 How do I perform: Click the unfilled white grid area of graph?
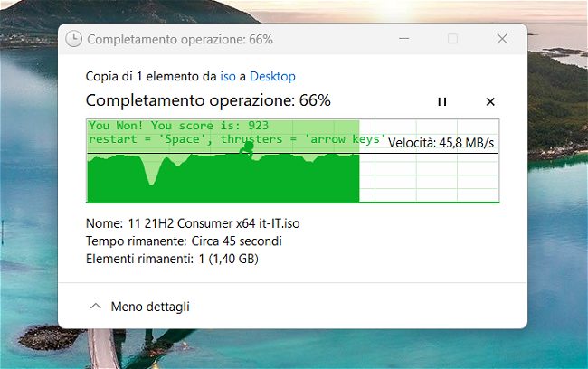(429, 176)
